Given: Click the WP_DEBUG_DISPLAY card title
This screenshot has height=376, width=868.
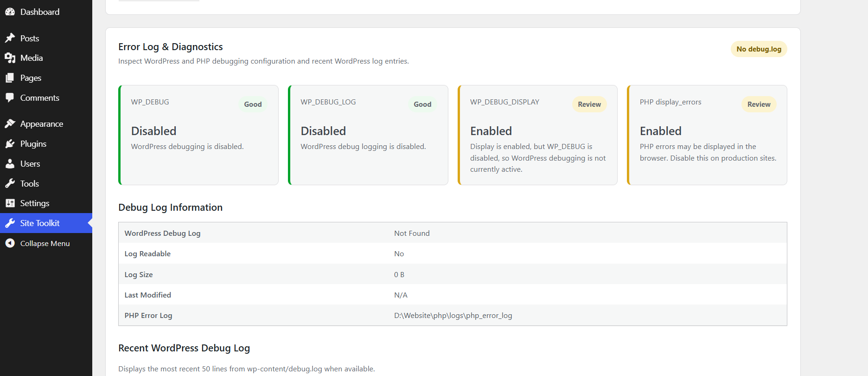Looking at the screenshot, I should coord(504,102).
